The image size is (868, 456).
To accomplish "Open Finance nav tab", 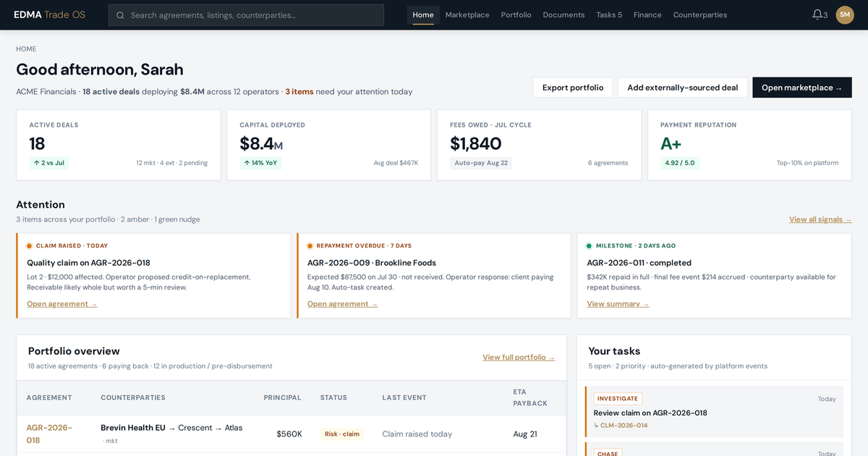I will (647, 15).
